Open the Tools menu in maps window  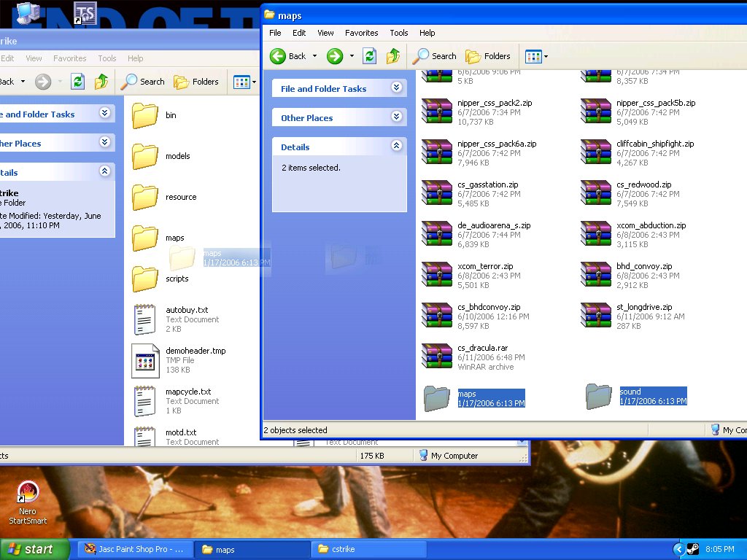[x=398, y=33]
